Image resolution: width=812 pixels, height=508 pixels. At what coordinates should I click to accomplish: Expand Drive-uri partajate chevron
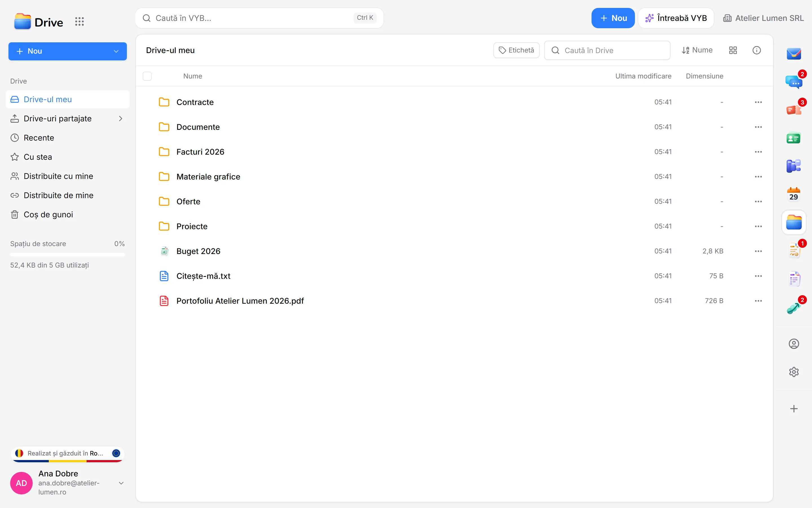(x=120, y=119)
